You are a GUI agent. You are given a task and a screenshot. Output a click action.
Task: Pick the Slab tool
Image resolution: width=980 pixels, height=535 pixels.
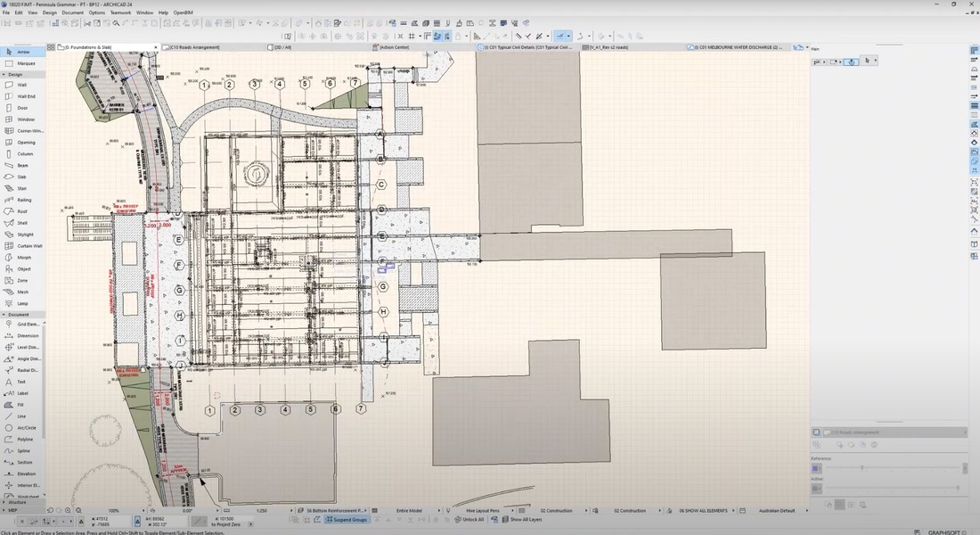pyautogui.click(x=21, y=177)
